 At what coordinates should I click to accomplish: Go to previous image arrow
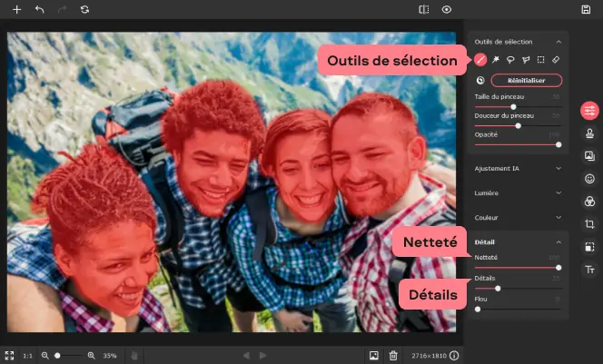click(x=246, y=356)
